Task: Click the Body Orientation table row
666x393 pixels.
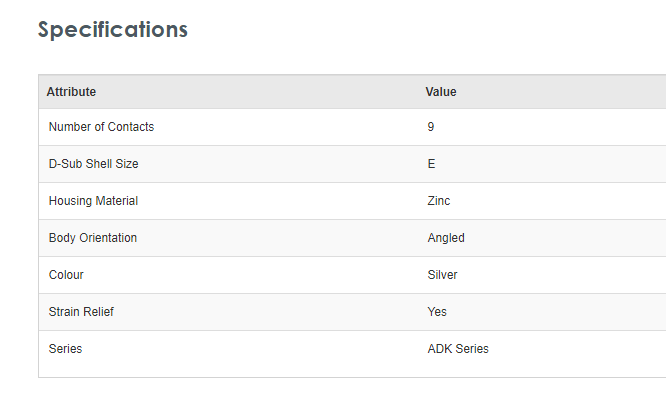Action: click(x=352, y=238)
